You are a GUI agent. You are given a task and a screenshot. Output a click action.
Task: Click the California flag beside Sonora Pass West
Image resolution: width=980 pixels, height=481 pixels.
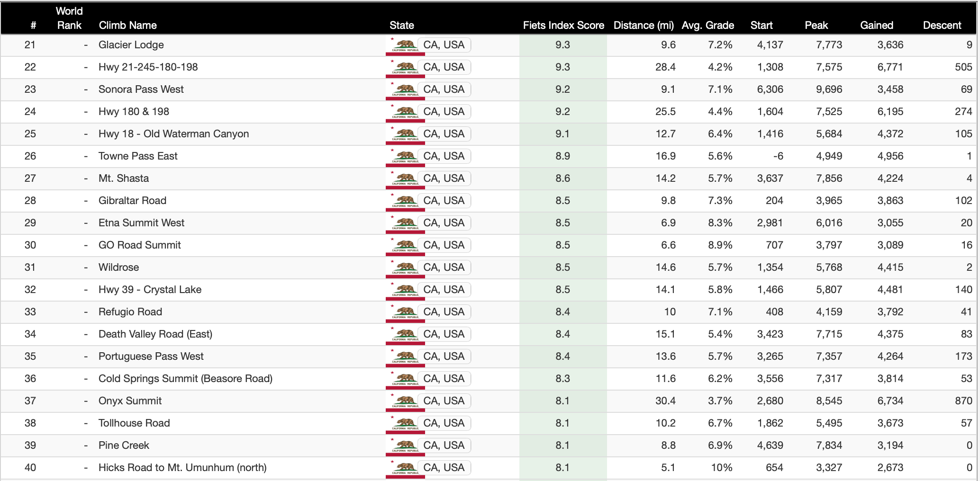(x=405, y=90)
